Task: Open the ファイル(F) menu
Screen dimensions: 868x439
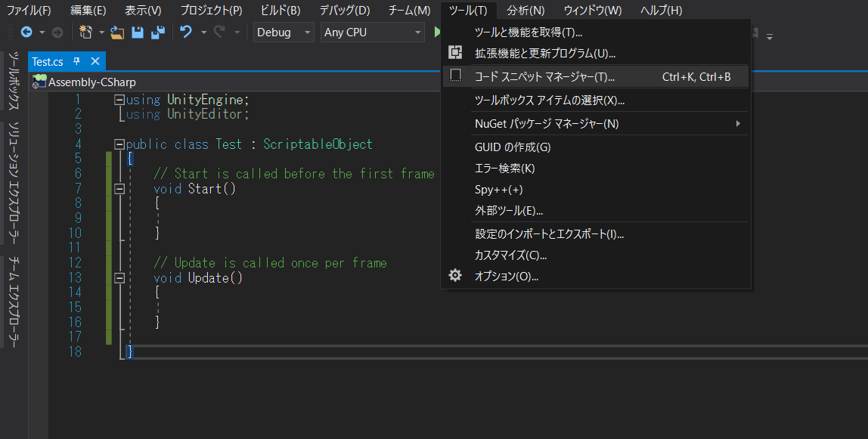Action: click(29, 11)
